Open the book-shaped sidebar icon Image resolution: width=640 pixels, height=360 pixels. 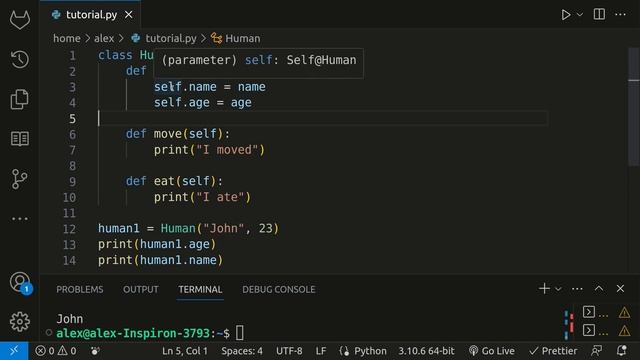pos(20,139)
